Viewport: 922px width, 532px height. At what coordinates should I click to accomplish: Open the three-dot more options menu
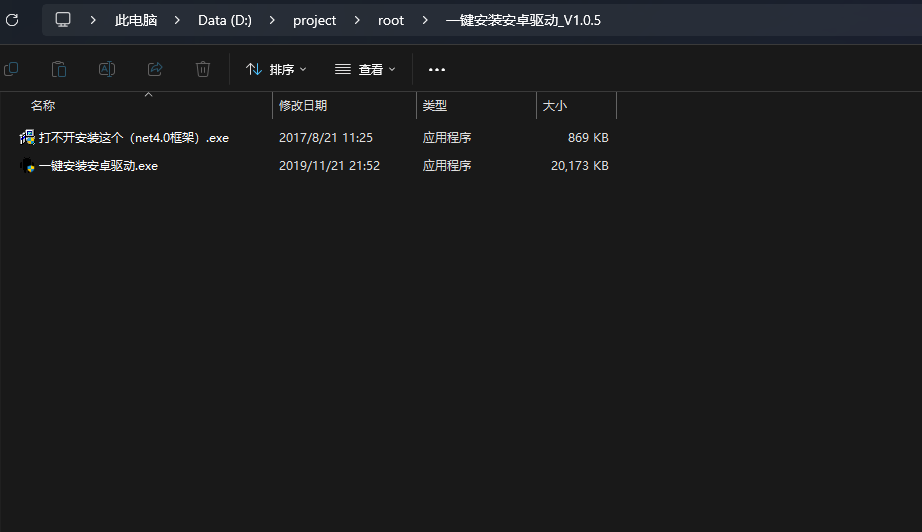click(437, 69)
